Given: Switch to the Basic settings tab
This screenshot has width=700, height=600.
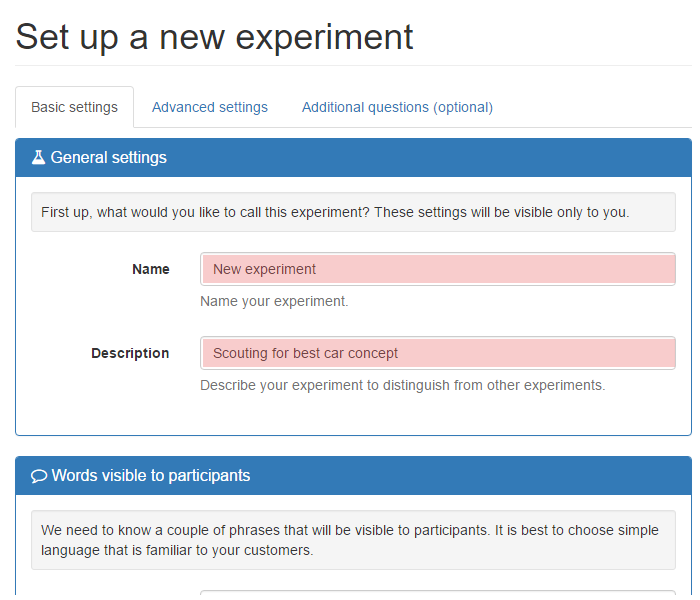Looking at the screenshot, I should point(75,107).
